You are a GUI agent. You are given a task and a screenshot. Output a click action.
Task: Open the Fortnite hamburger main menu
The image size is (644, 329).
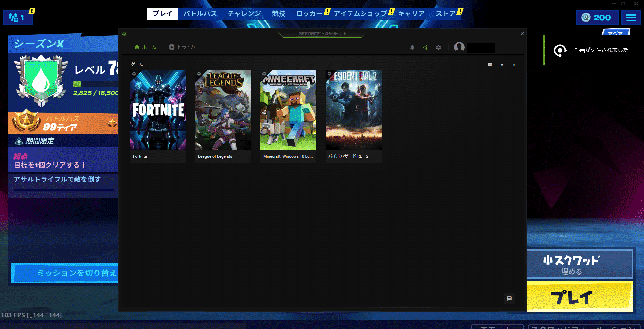(x=631, y=17)
